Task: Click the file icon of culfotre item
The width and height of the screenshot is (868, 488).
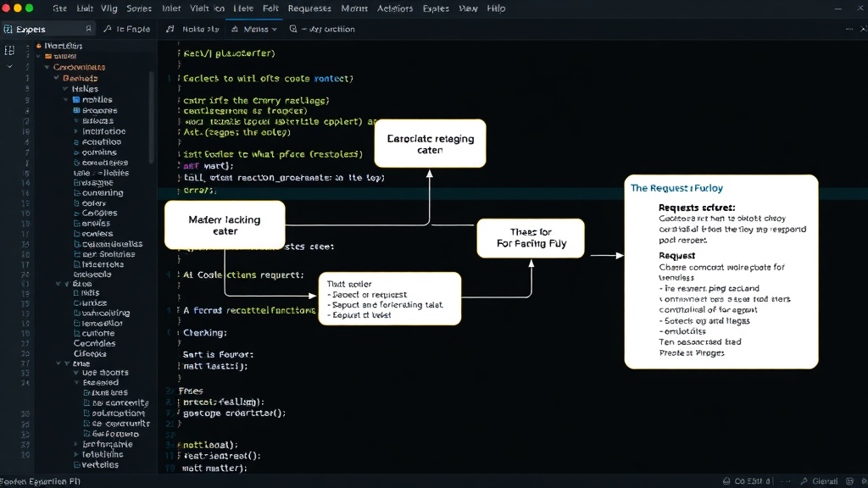Action: click(x=77, y=333)
